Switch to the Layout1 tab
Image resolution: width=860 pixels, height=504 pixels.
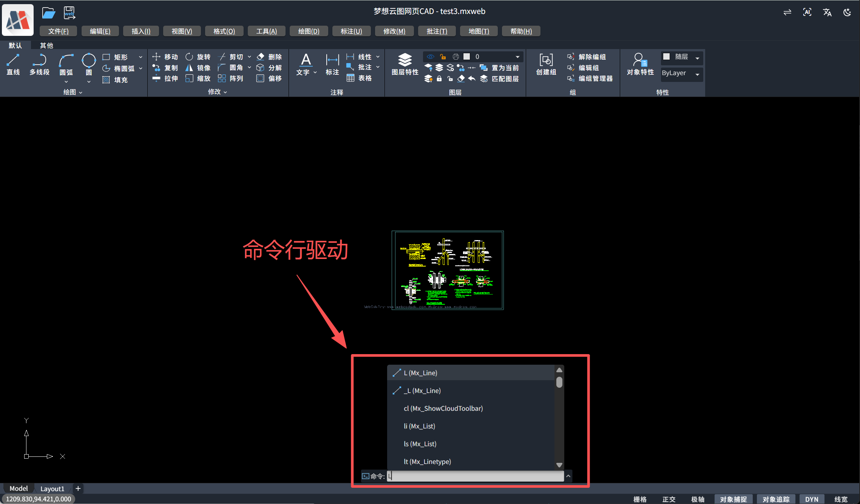coord(52,489)
